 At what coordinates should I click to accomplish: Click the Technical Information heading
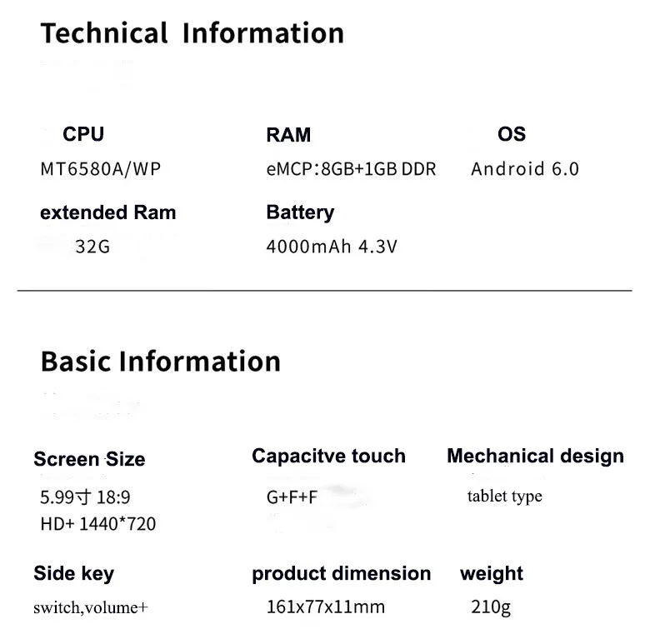[192, 33]
